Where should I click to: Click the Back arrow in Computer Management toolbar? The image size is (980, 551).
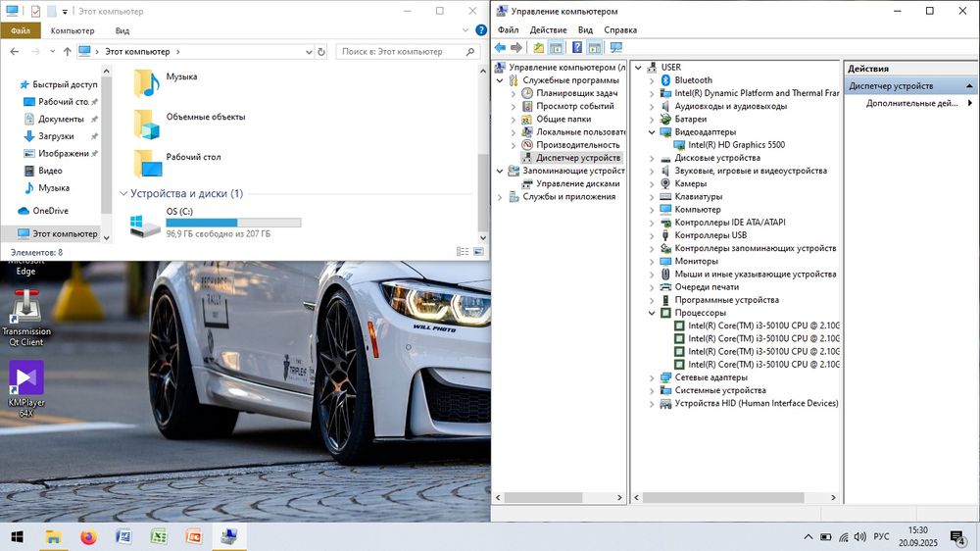point(500,47)
